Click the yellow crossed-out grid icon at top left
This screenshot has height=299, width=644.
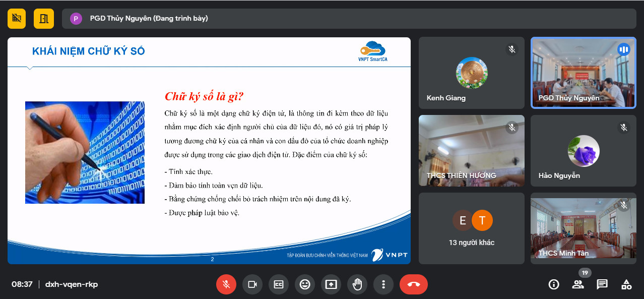(x=17, y=19)
